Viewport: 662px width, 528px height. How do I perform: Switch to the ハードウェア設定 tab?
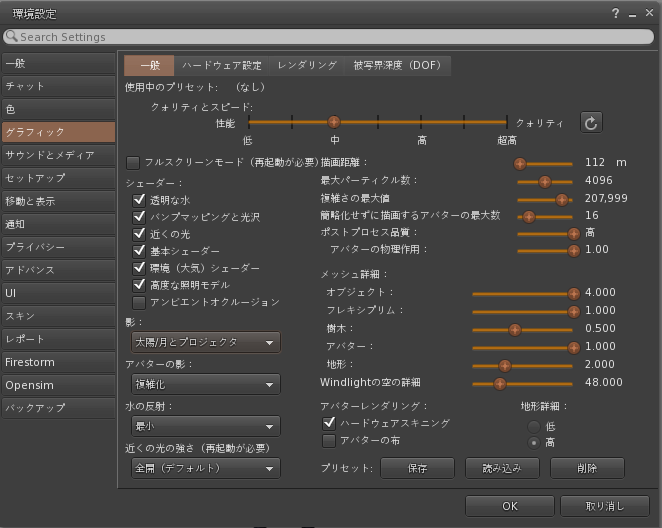[x=222, y=65]
